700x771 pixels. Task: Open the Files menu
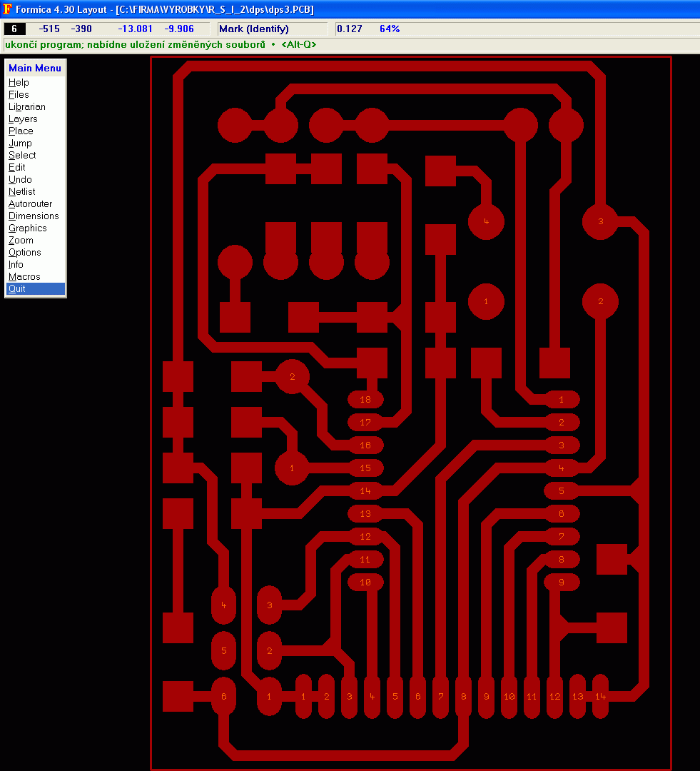click(x=19, y=95)
